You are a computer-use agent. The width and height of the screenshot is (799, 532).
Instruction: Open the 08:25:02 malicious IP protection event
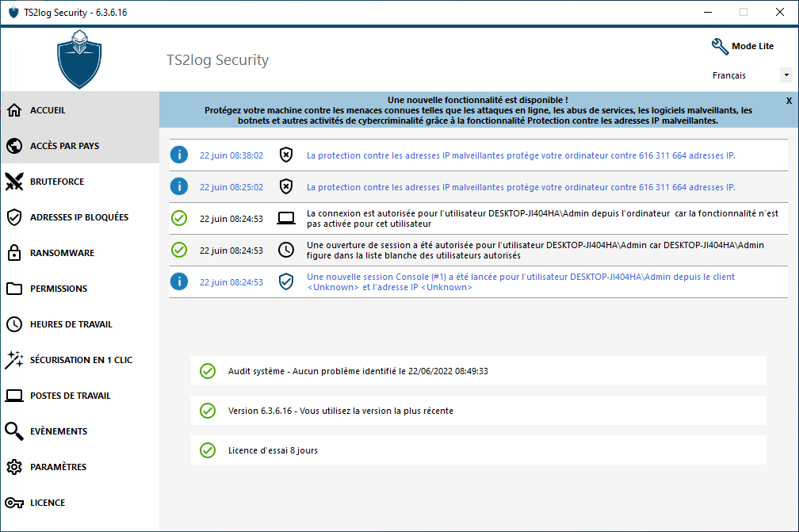(x=521, y=187)
